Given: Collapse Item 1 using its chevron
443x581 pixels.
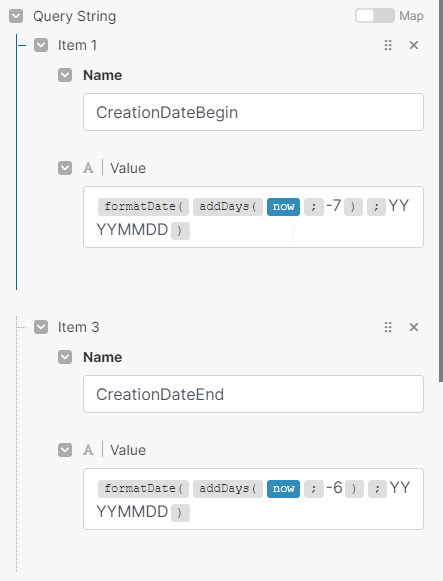Looking at the screenshot, I should point(41,45).
